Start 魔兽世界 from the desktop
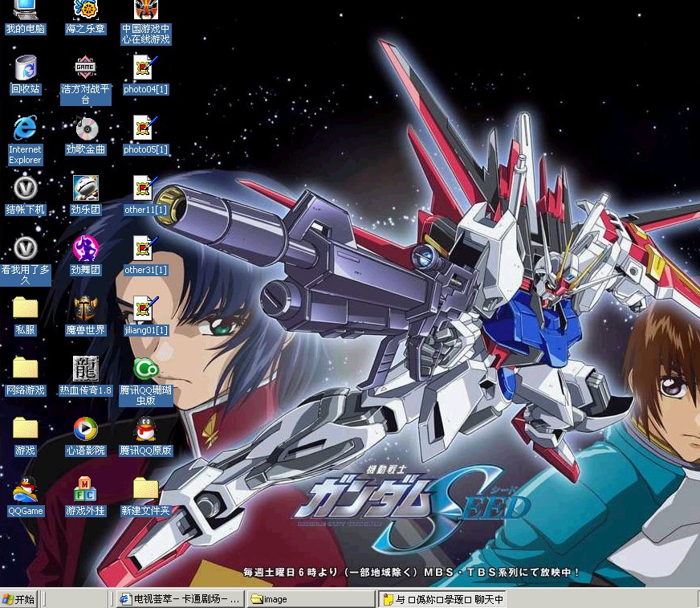The image size is (700, 608). pyautogui.click(x=85, y=309)
